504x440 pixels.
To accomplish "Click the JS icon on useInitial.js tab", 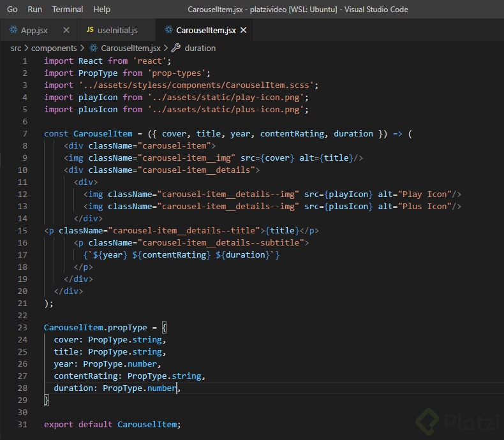I will [x=90, y=30].
